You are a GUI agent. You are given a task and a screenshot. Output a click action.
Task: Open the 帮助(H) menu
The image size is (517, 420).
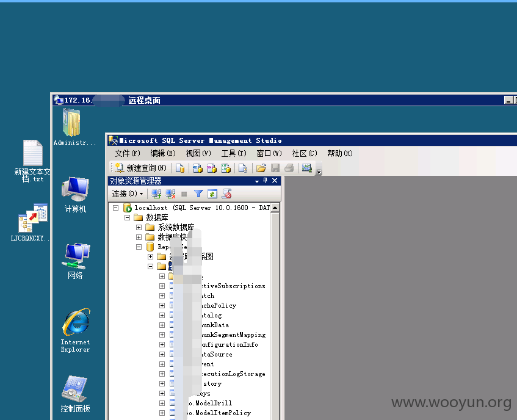[340, 153]
